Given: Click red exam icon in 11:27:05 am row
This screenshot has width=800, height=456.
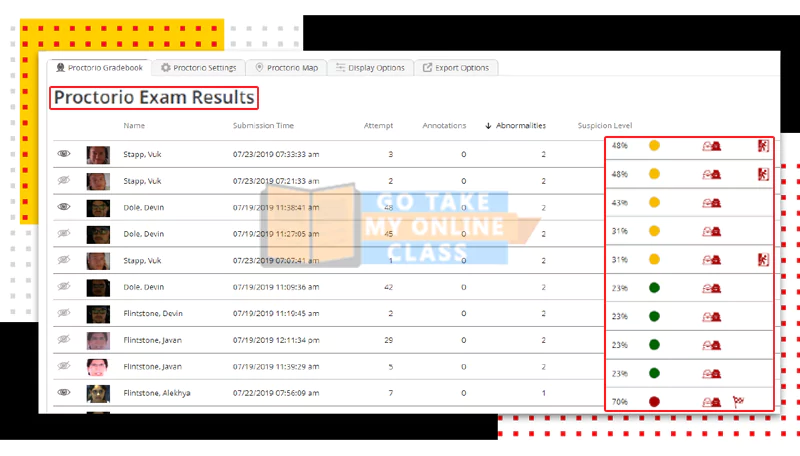Looking at the screenshot, I should [x=712, y=232].
